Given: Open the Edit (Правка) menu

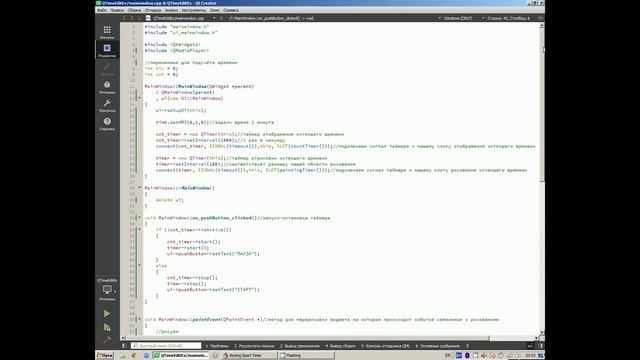Looking at the screenshot, I should coord(117,10).
